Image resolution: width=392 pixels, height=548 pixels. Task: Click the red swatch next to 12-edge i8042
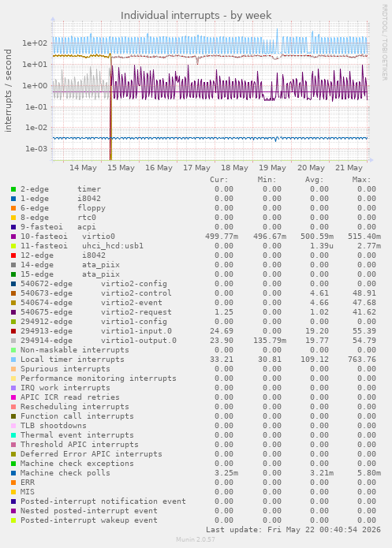pos(13,255)
